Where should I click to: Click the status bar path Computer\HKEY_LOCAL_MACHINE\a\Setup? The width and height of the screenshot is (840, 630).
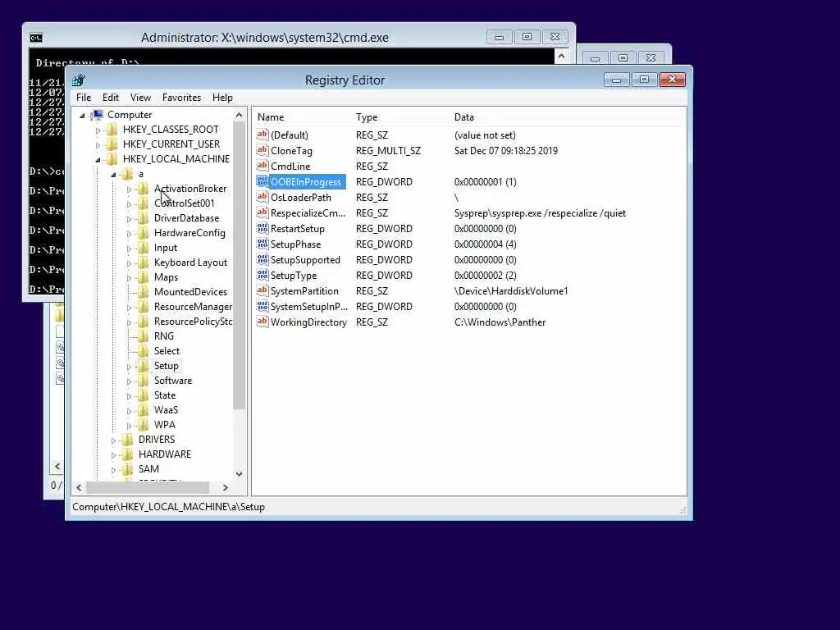pos(168,507)
